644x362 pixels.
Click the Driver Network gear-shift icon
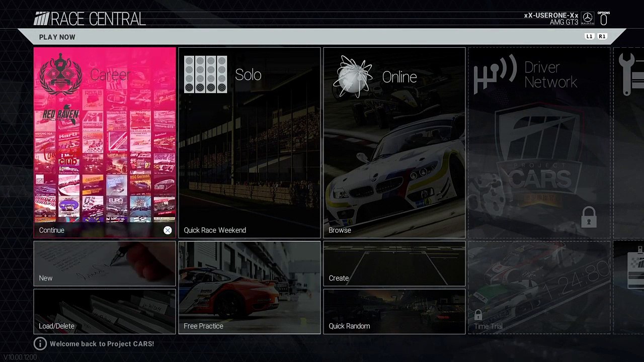click(x=495, y=74)
